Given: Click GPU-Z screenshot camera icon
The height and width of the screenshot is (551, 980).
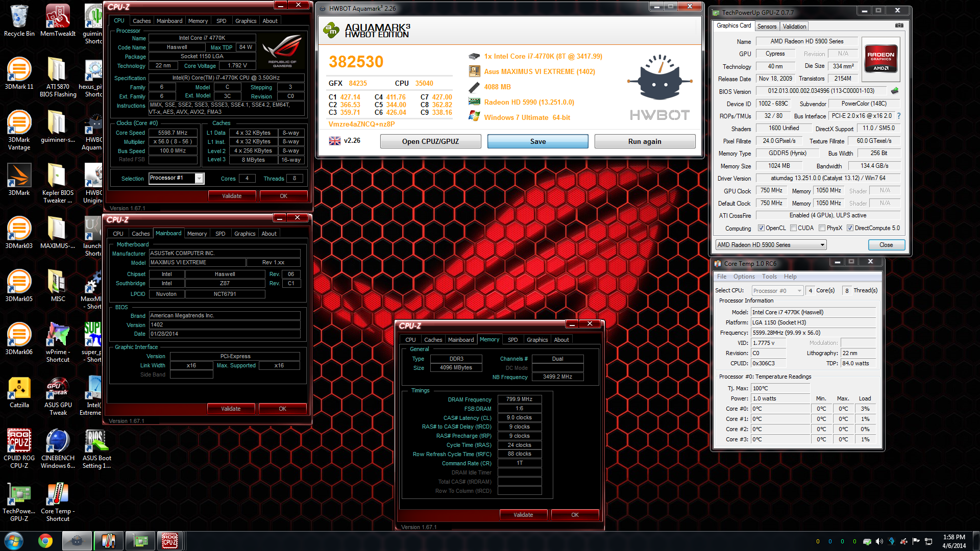Looking at the screenshot, I should point(899,26).
